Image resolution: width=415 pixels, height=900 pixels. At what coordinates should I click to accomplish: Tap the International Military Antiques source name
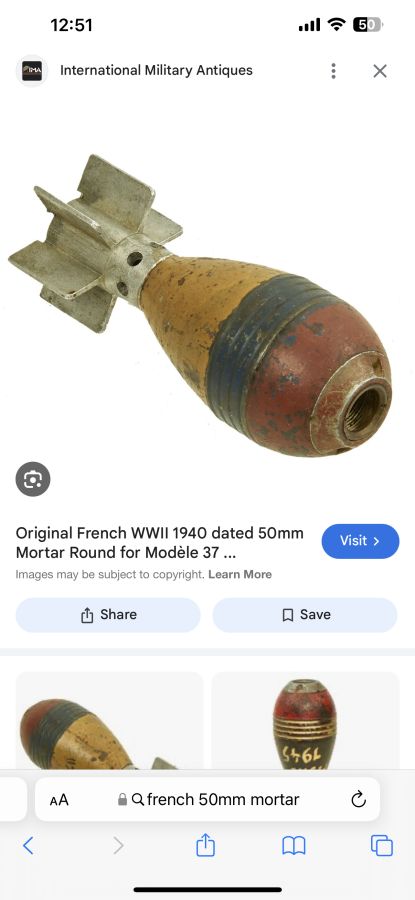point(156,71)
